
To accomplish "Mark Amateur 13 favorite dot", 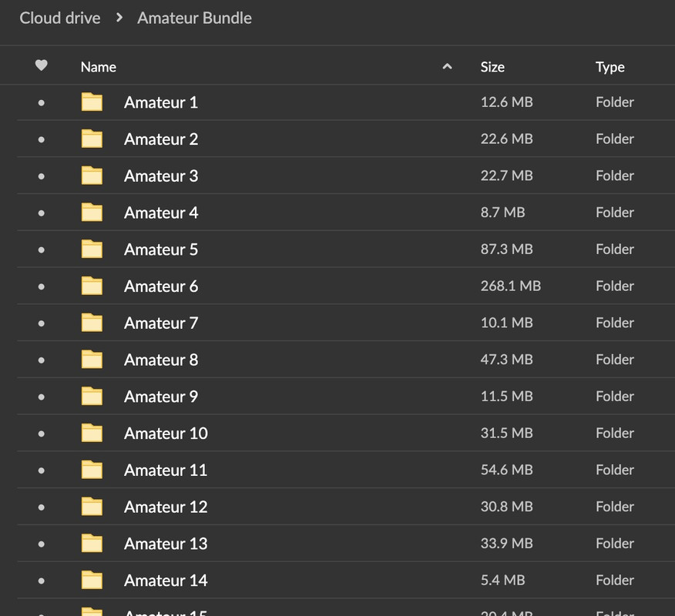I will 42,544.
